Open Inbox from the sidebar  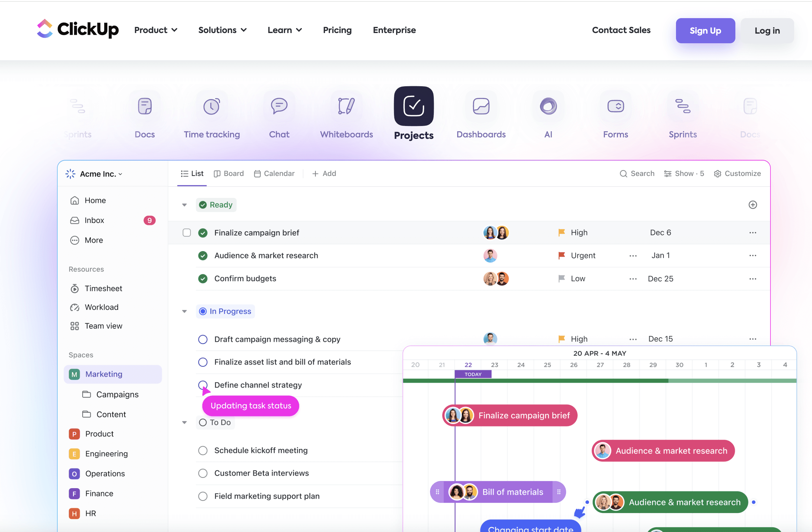[x=94, y=220]
